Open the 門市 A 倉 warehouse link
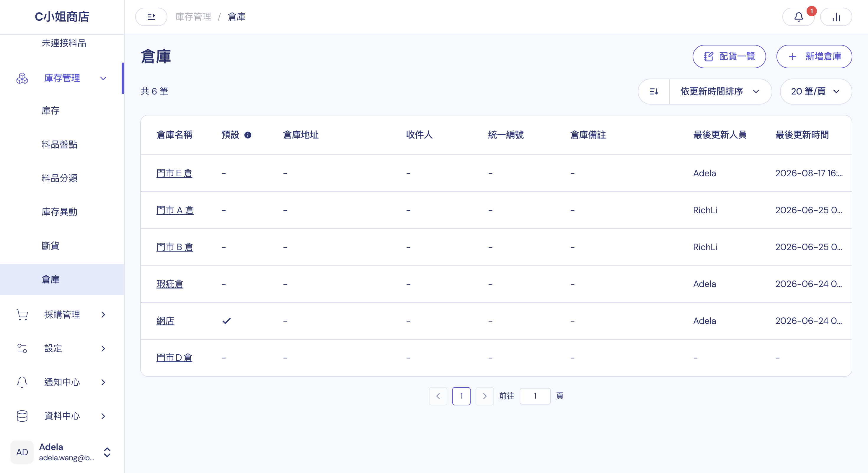Viewport: 868px width, 473px height. tap(175, 210)
